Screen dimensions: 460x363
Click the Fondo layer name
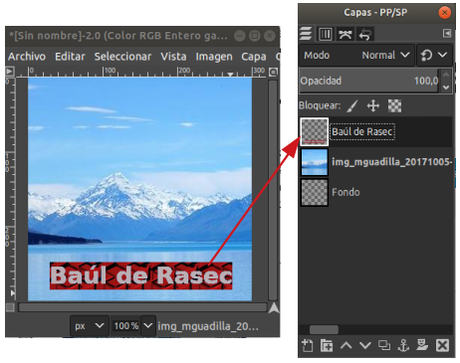[346, 192]
